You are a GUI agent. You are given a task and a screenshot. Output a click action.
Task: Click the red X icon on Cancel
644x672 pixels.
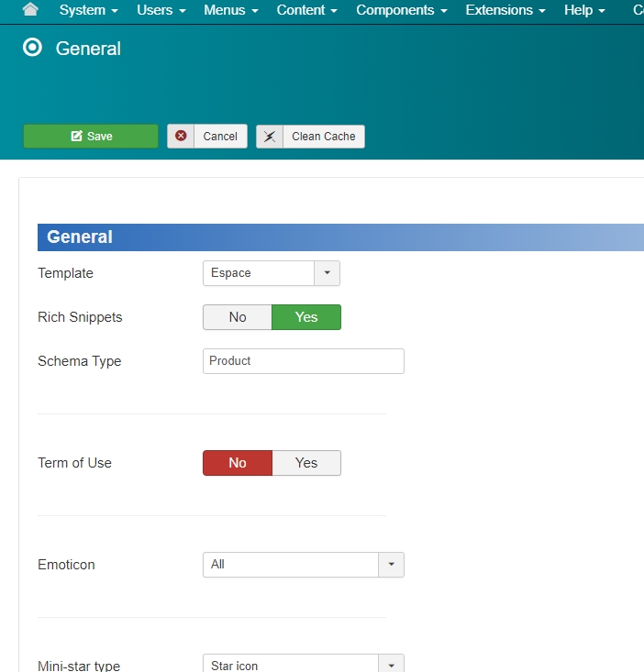tap(181, 136)
